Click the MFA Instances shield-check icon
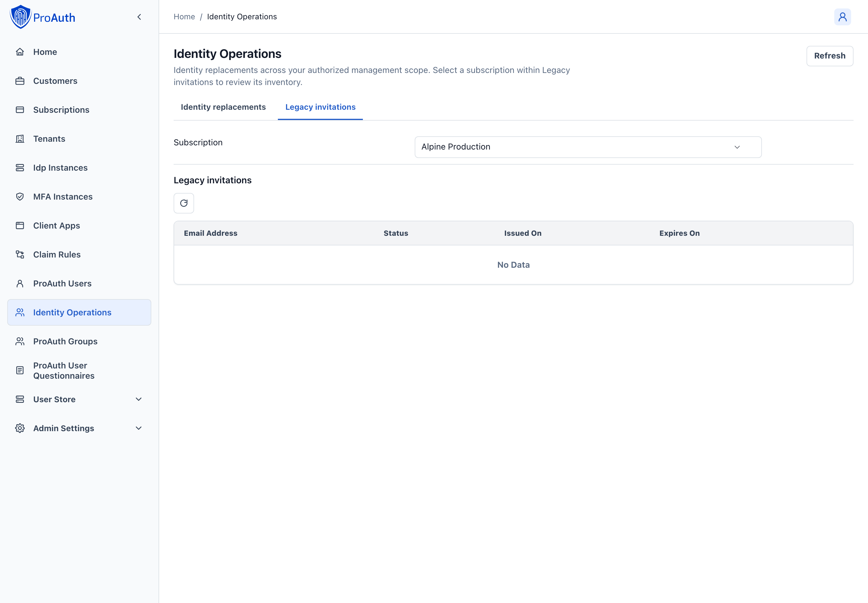Screen dimensions: 868x603 [x=20, y=197]
